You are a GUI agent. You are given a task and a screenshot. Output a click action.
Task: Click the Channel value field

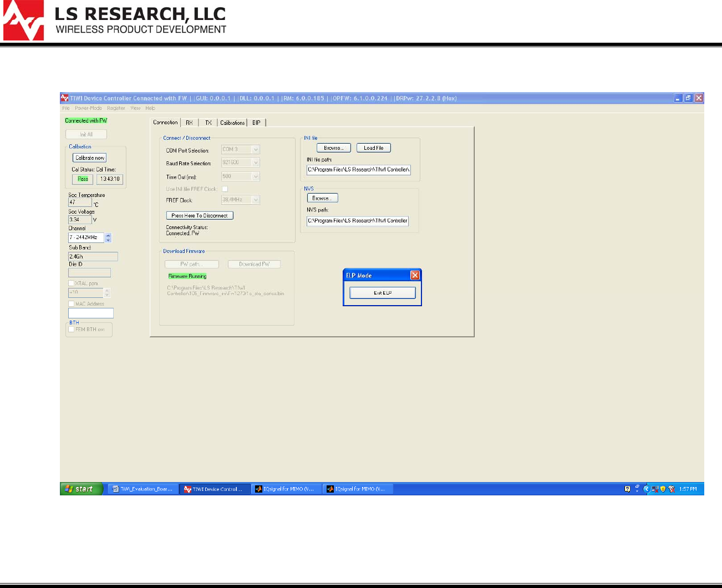click(x=86, y=237)
